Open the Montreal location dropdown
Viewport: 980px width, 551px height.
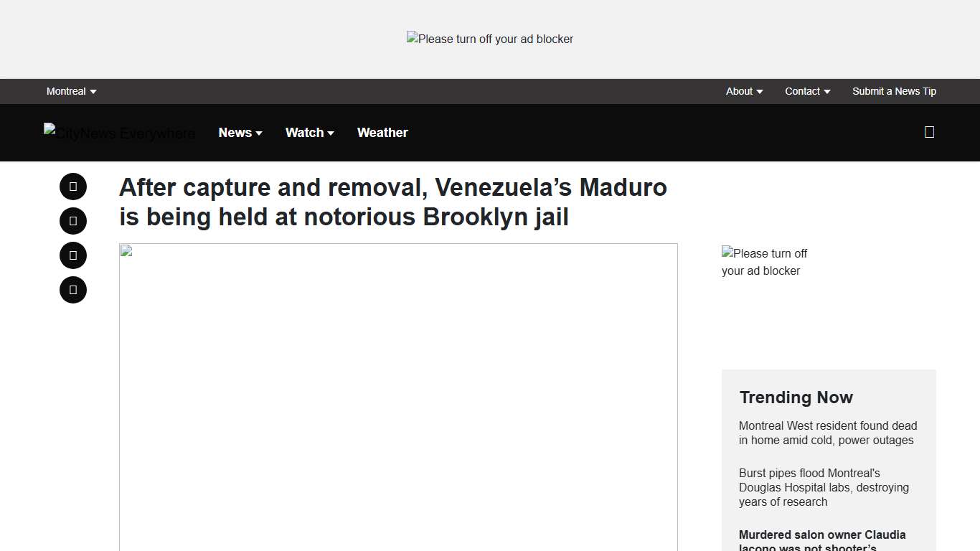pyautogui.click(x=71, y=91)
